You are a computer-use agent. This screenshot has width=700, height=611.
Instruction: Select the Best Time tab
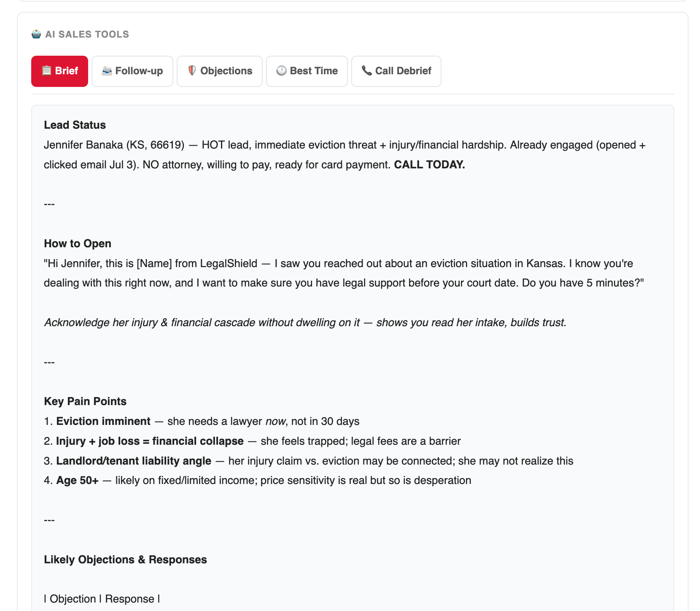click(307, 71)
